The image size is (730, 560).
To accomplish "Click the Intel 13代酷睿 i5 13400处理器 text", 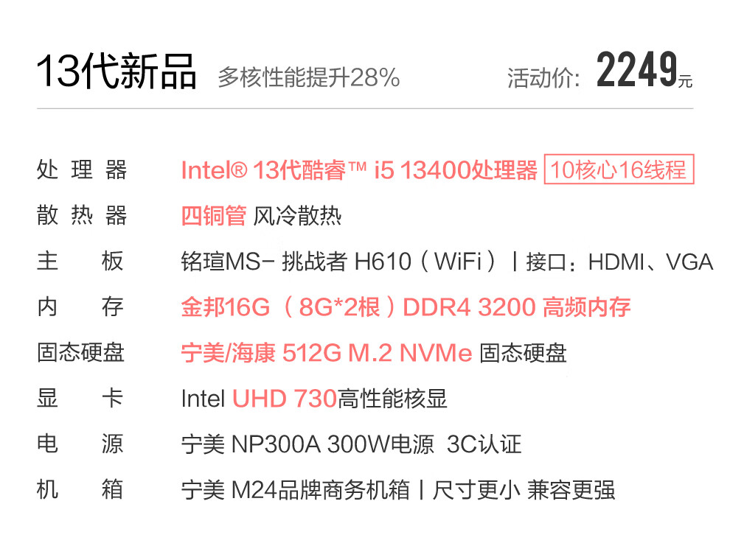I will pos(359,169).
